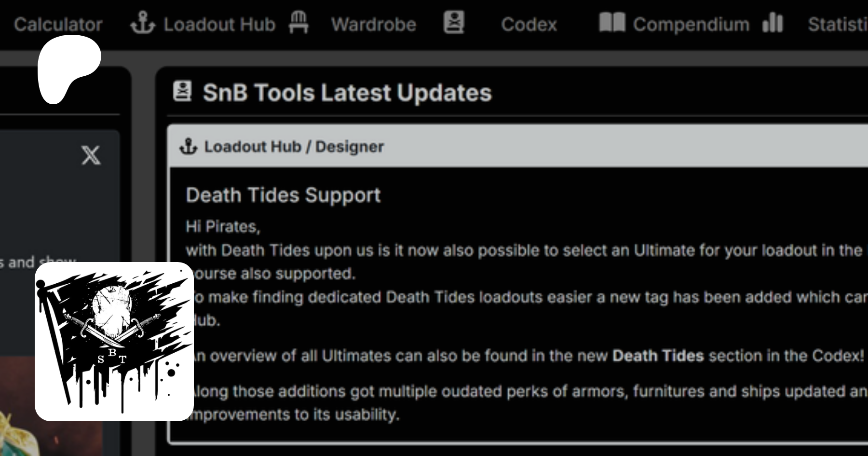Click the anchor icon in the Loadout Hub / Designer header
This screenshot has width=868, height=456.
point(189,146)
